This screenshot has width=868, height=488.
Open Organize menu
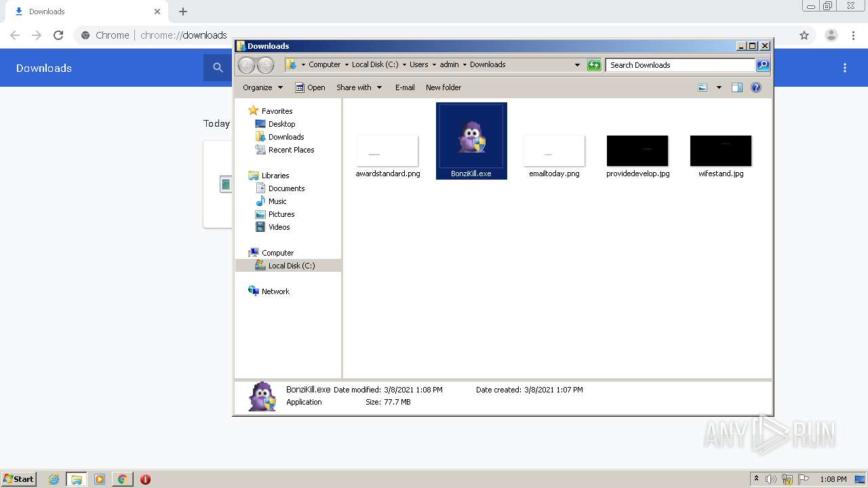pos(262,87)
